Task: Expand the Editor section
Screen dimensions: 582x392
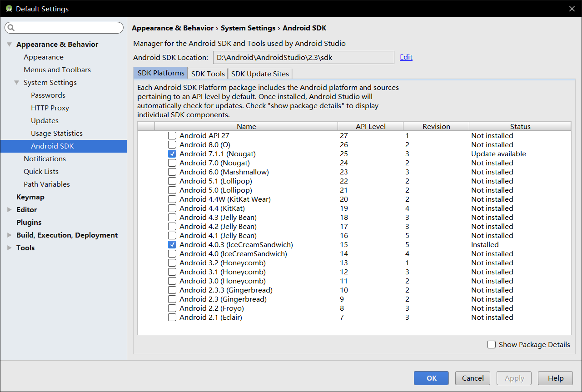Action: click(x=10, y=210)
